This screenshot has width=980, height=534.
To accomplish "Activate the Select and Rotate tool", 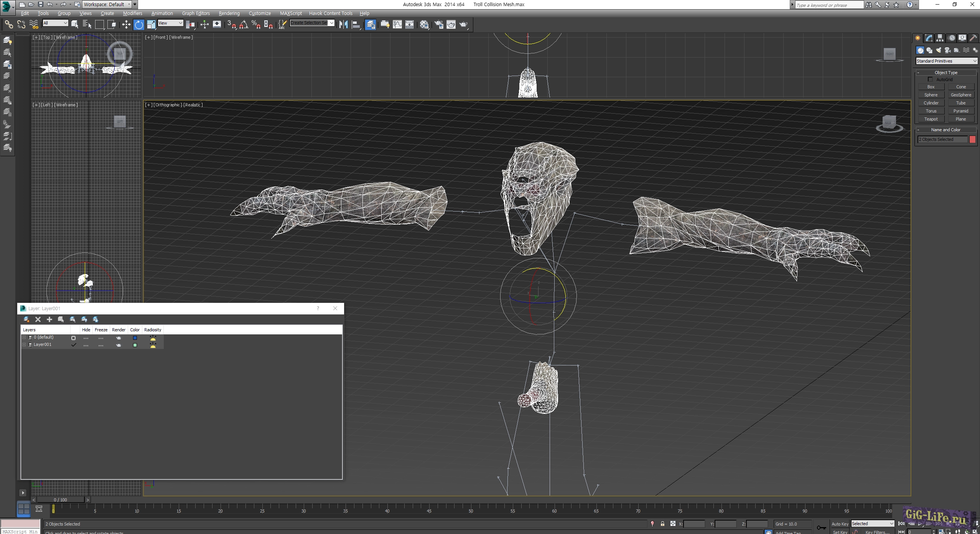I will click(x=138, y=25).
